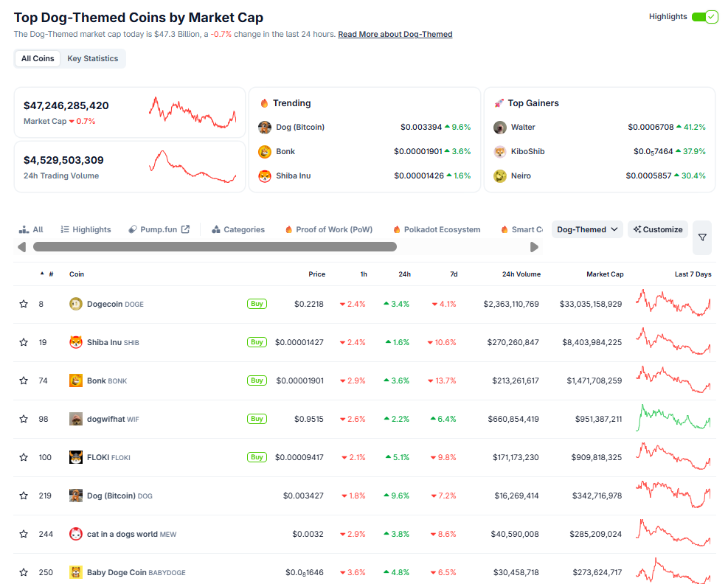
Task: Click the Dog (Bitcoin) logo in table
Action: (76, 496)
